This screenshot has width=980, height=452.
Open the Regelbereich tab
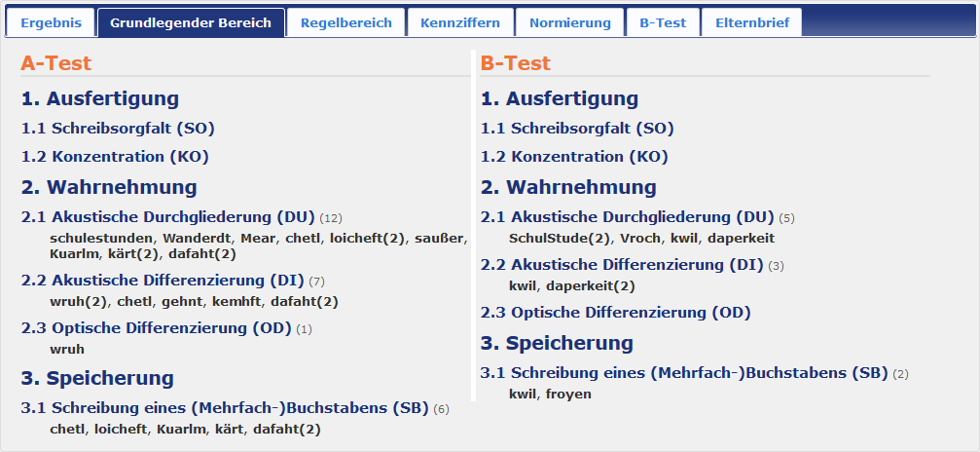pyautogui.click(x=346, y=22)
